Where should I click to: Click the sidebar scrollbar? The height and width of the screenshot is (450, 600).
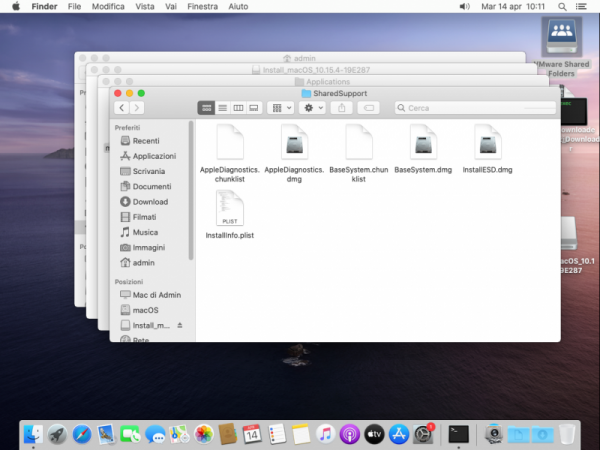coord(191,190)
